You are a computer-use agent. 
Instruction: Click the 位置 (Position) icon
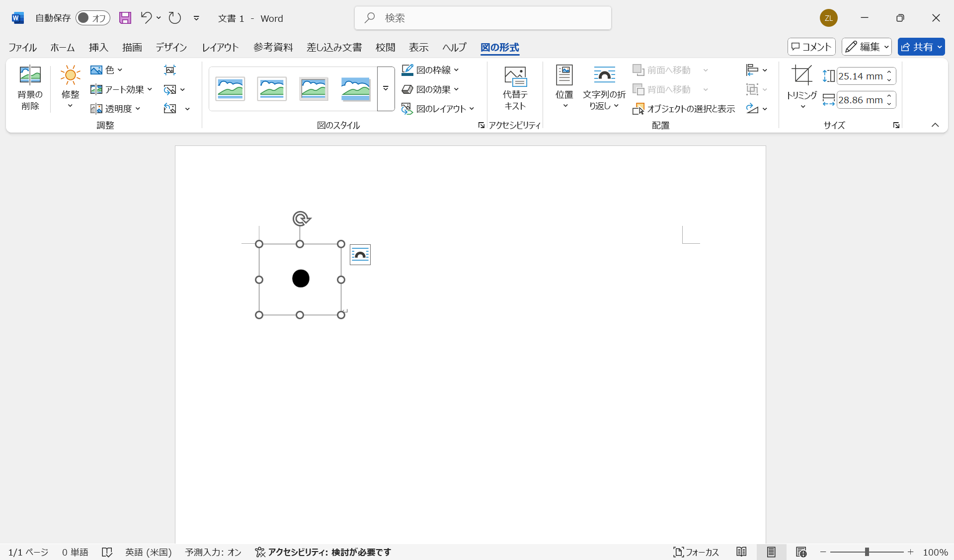point(564,84)
